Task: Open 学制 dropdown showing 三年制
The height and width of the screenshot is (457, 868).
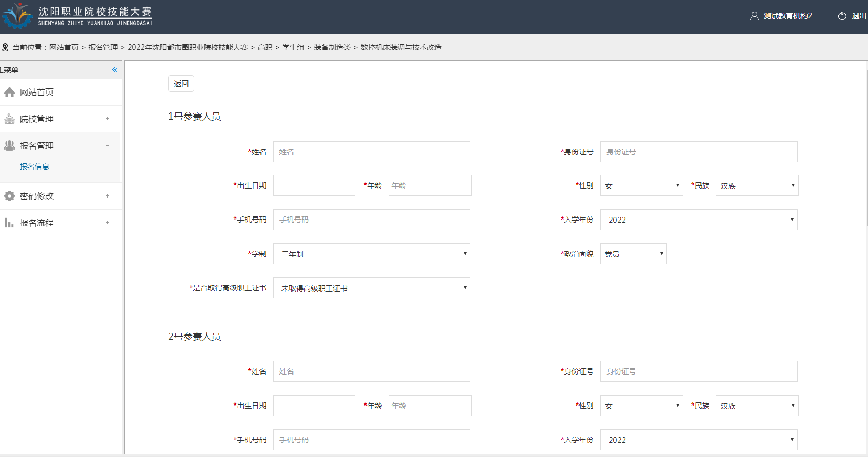Action: tap(371, 254)
